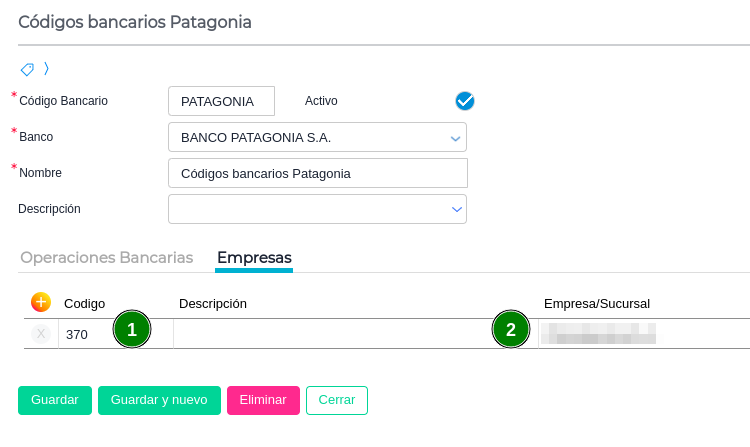750x447 pixels.
Task: Expand the Descripción dropdown
Action: 455,209
